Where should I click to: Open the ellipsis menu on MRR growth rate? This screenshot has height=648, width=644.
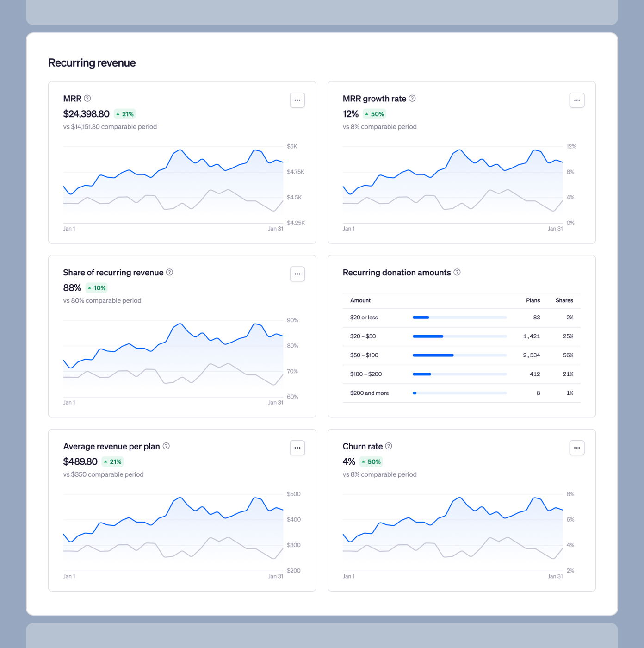577,100
